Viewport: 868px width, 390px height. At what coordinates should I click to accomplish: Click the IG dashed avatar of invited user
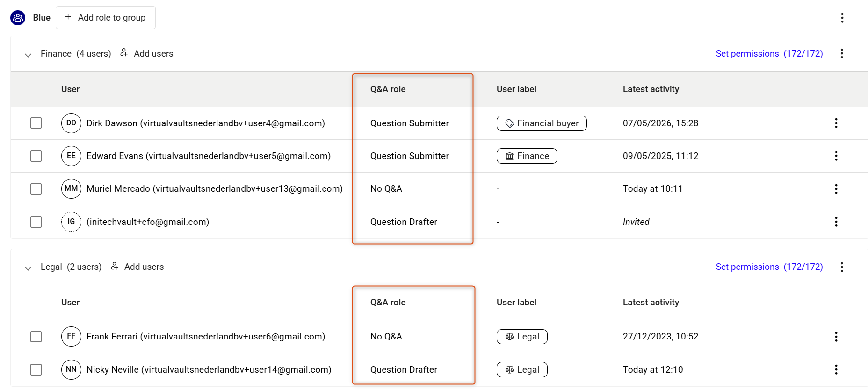click(x=71, y=222)
